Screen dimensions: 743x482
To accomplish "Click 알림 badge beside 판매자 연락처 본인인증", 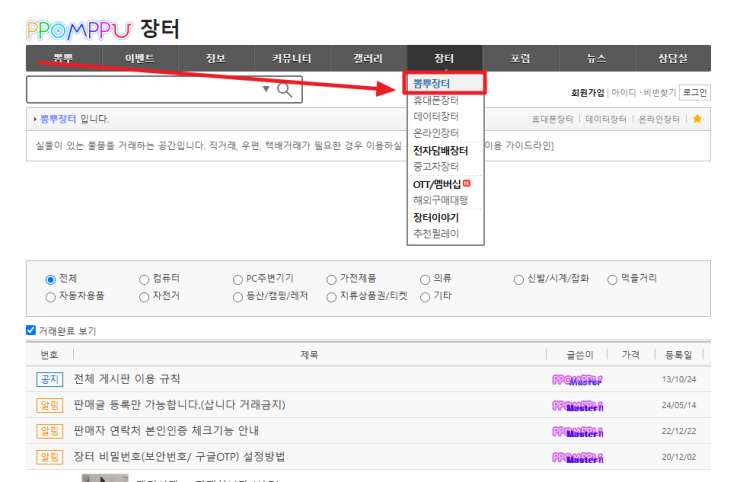I will 49,431.
